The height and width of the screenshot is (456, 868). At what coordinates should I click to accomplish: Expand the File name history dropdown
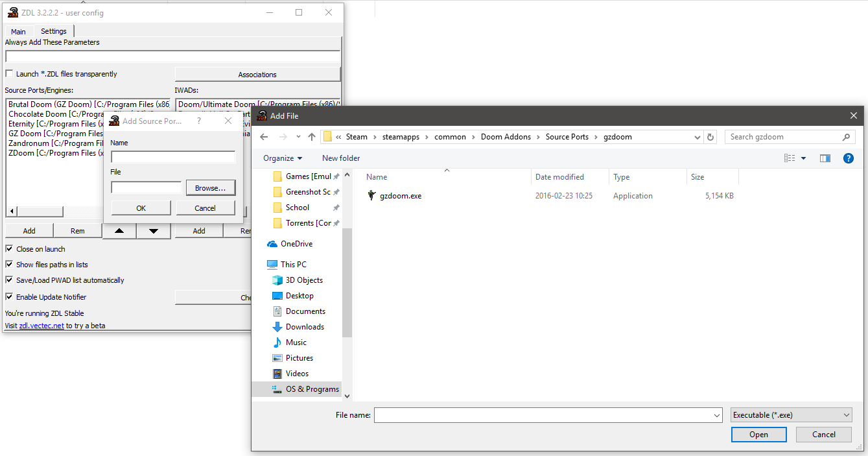[717, 415]
